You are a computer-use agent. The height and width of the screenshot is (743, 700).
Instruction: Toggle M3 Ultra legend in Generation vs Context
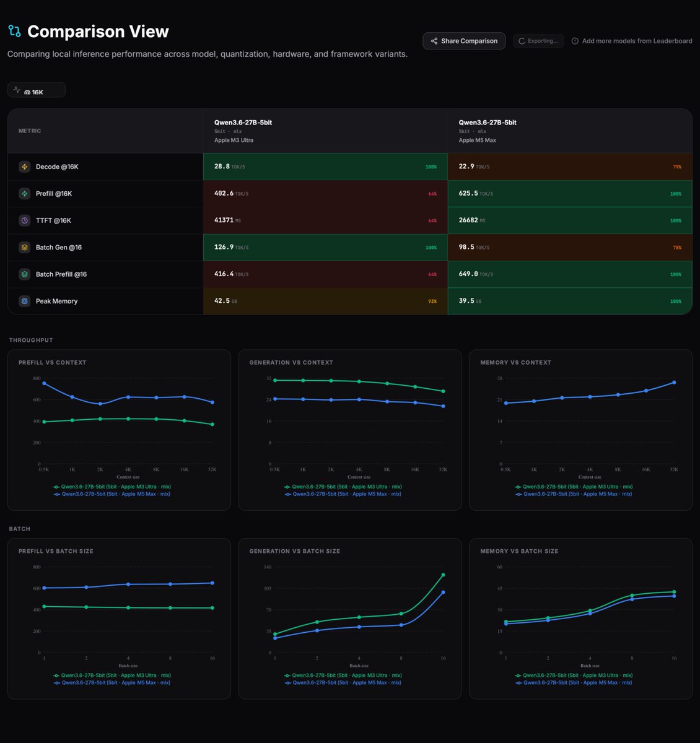point(343,487)
